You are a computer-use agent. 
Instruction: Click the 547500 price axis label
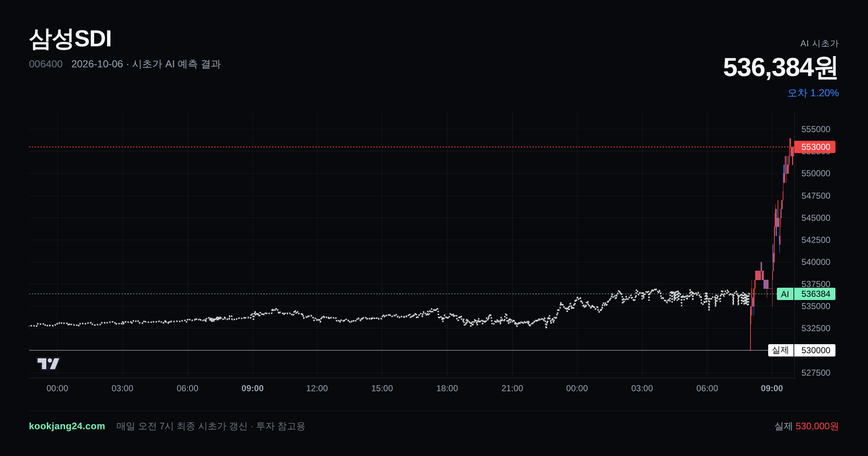point(816,196)
